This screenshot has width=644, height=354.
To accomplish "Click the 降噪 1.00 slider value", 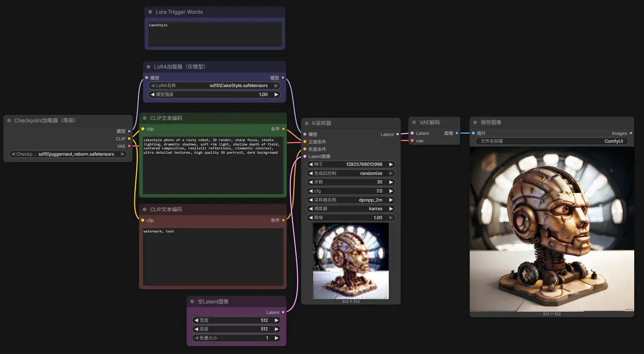I will (x=378, y=218).
